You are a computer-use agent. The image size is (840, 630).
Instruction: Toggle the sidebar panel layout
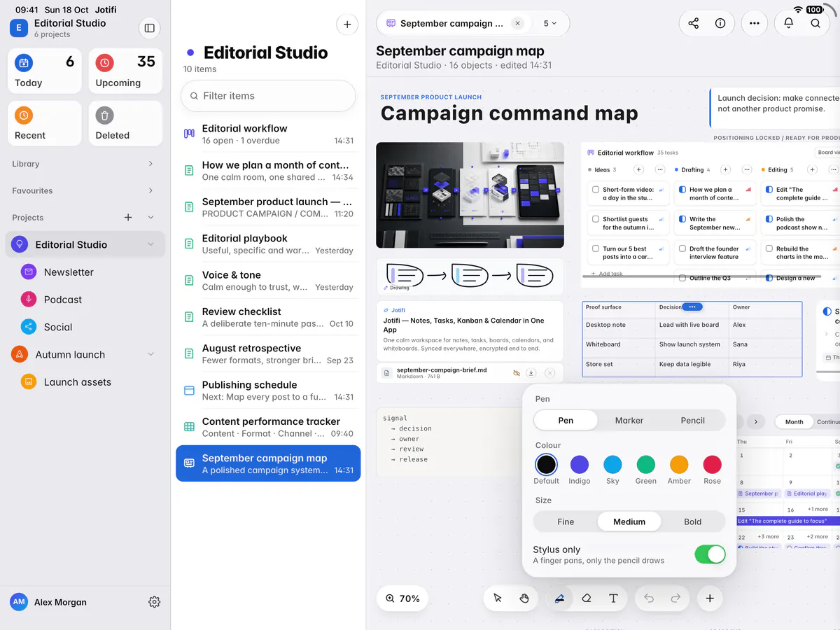149,28
